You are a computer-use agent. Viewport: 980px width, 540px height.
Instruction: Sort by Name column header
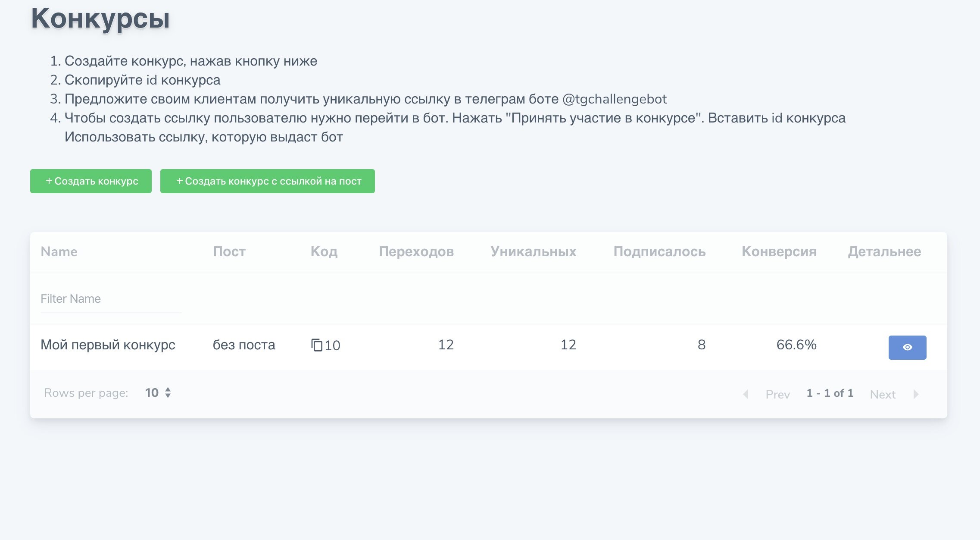(x=59, y=251)
